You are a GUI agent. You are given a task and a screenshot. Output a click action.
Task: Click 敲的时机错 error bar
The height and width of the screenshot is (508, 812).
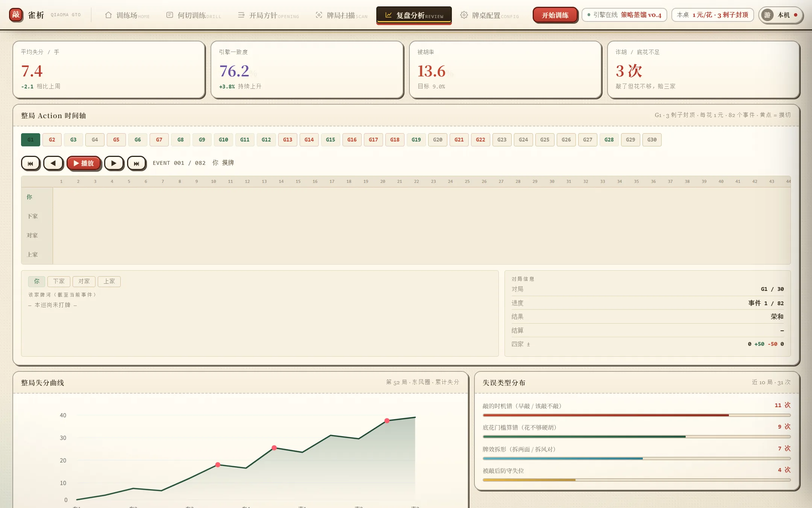click(x=636, y=415)
